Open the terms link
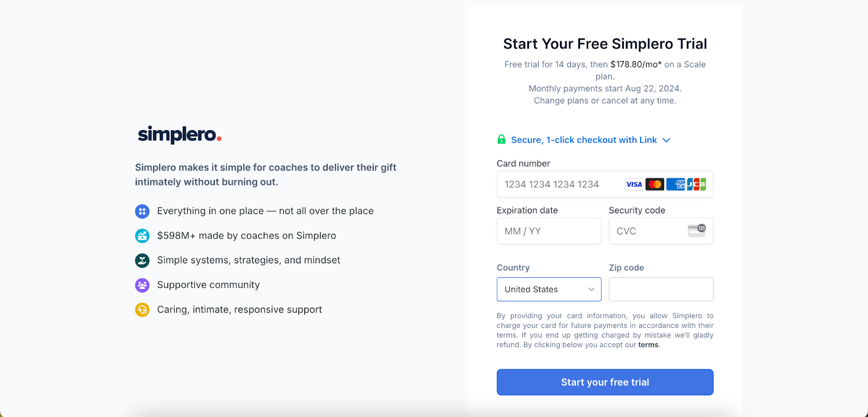Image resolution: width=868 pixels, height=417 pixels. tap(648, 344)
